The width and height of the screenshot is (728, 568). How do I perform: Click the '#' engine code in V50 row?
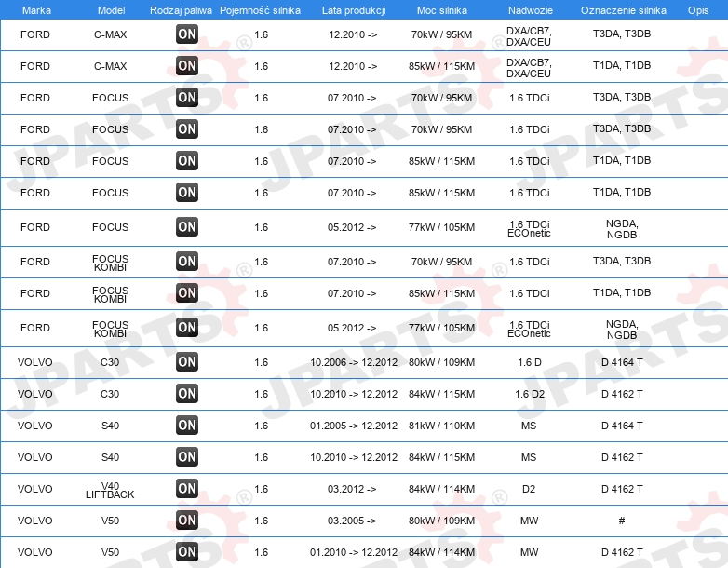pyautogui.click(x=622, y=521)
